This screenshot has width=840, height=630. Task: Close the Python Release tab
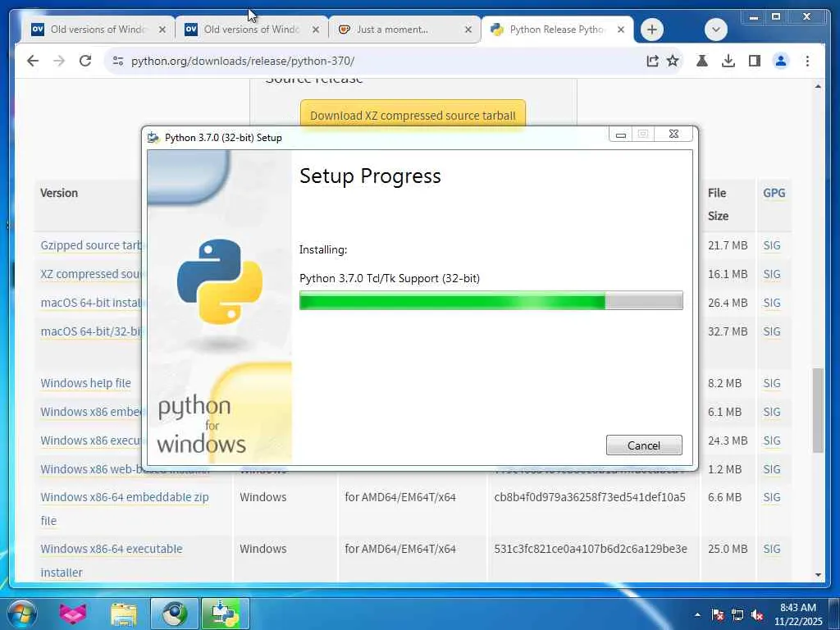pyautogui.click(x=621, y=30)
